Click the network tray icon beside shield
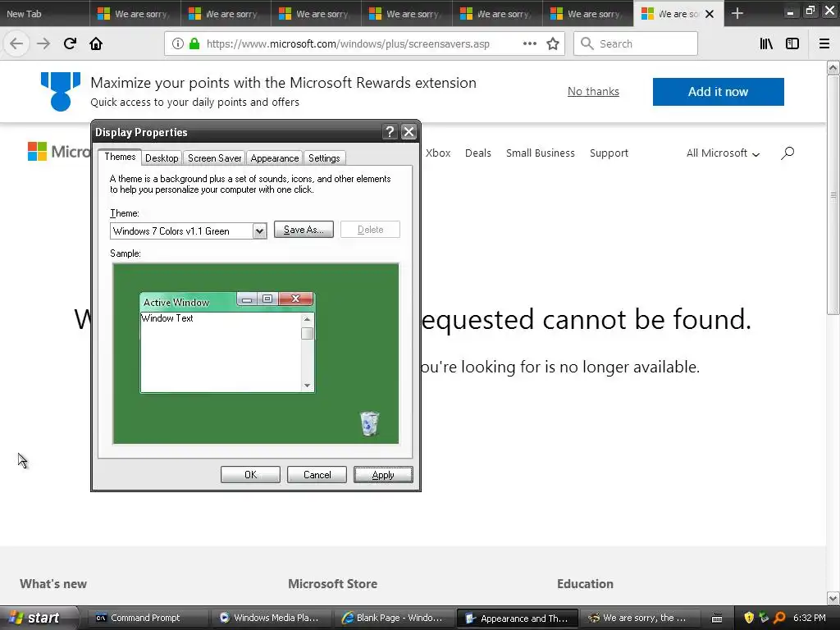The width and height of the screenshot is (840, 630). tap(764, 618)
